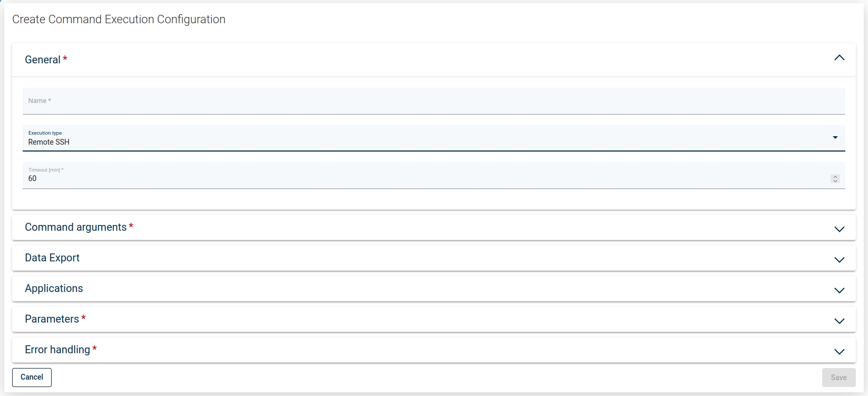Open the Command arguments section title
868x396 pixels.
coord(75,228)
